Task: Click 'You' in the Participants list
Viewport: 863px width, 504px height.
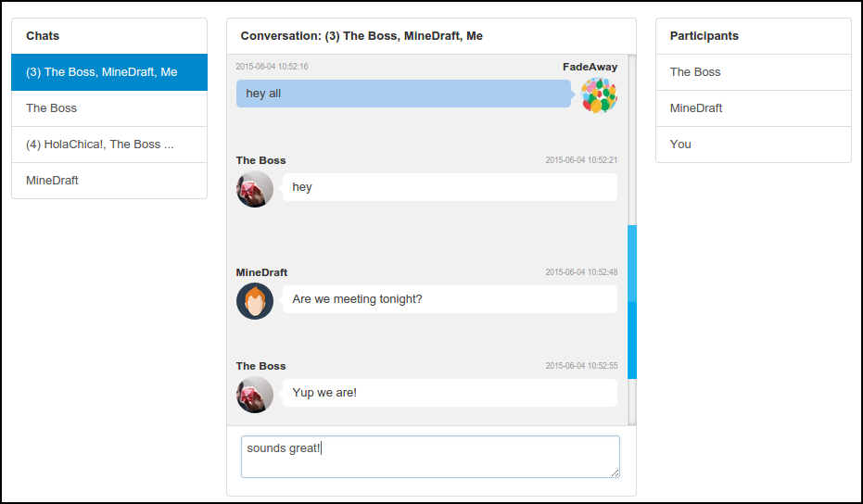Action: 753,145
